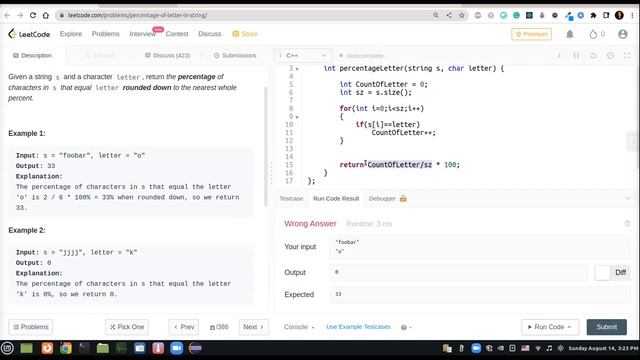Open the Store link
Screen dimensions: 640x360
(245, 34)
